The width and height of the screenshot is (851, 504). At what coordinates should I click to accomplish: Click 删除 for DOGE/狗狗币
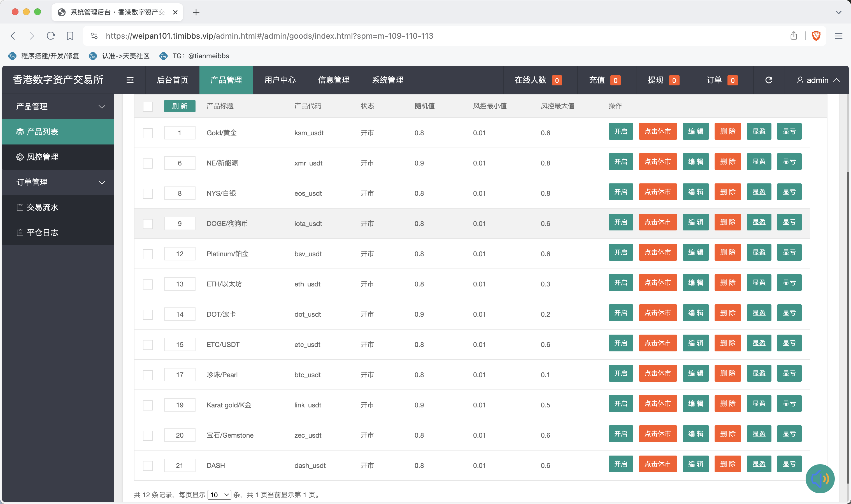pos(728,222)
